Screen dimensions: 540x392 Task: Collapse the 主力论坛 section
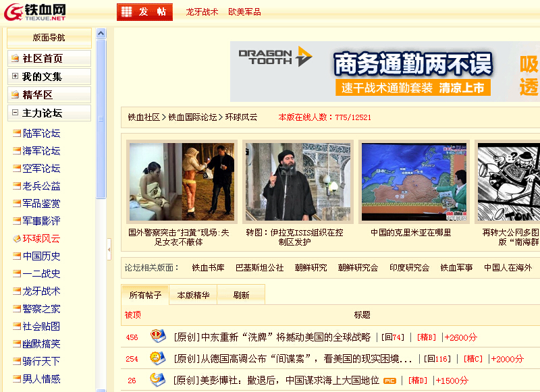click(x=15, y=113)
